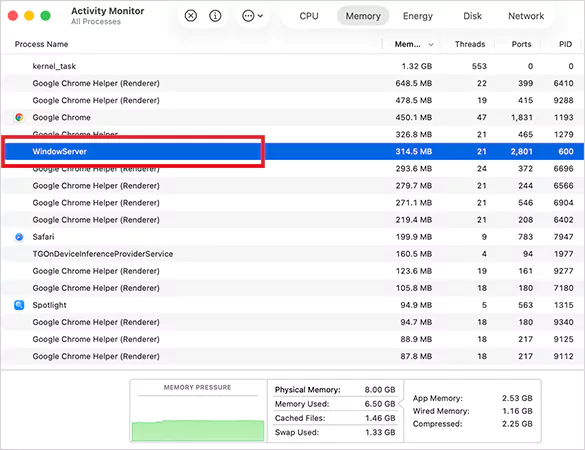Select Chrome Helper row using 123.6 MB
The width and height of the screenshot is (585, 450).
click(x=292, y=271)
